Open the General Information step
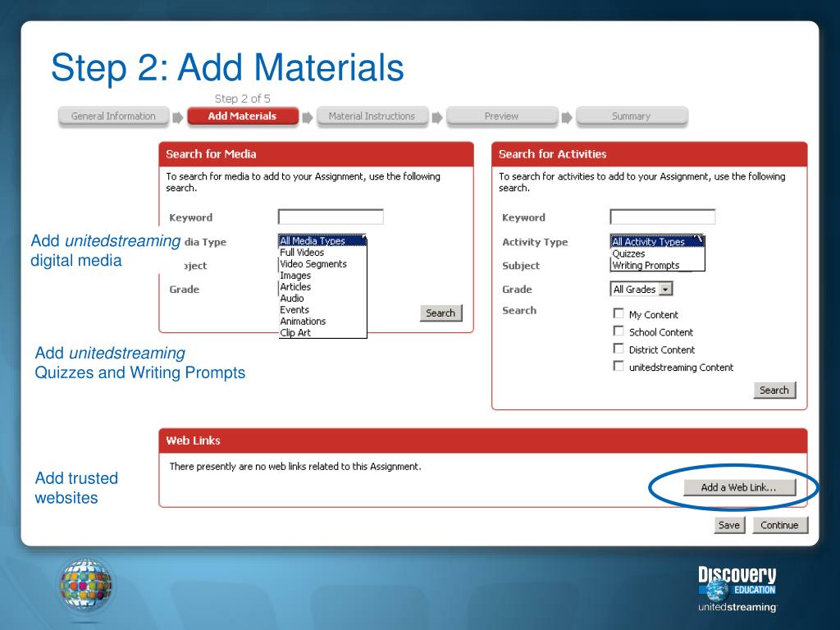840x630 pixels. [113, 116]
